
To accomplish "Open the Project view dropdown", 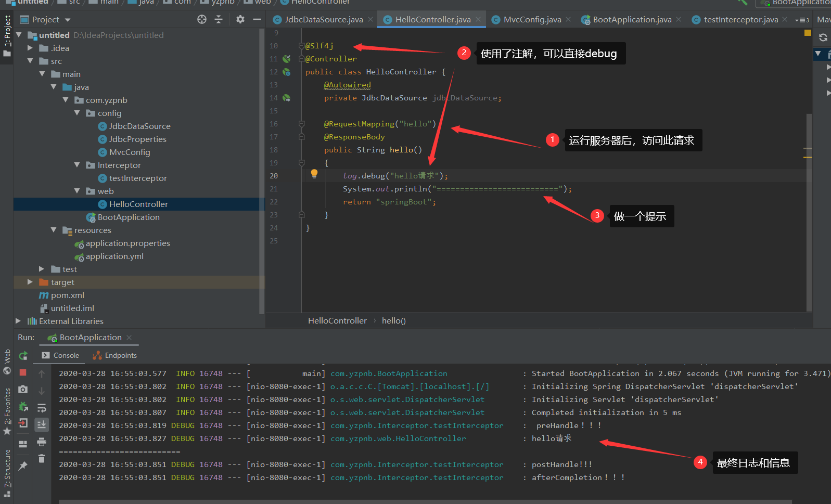I will coord(68,20).
